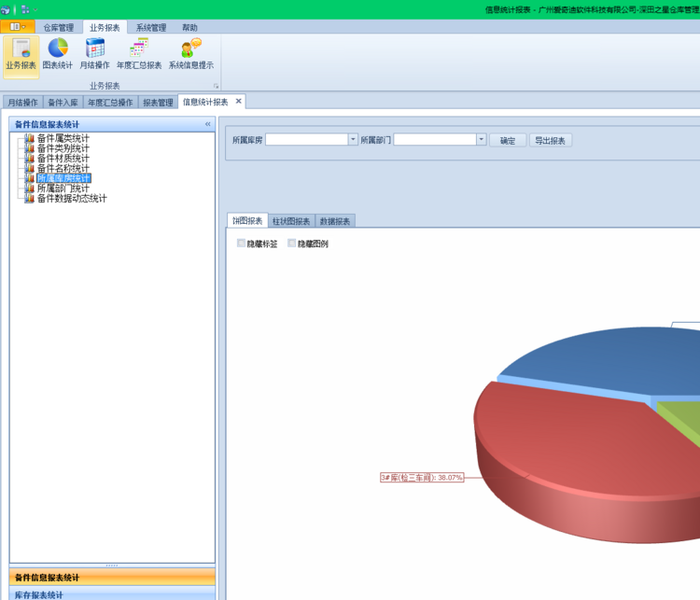Image resolution: width=700 pixels, height=600 pixels.
Task: Collapse the 备件信息报表统计 side panel
Action: point(207,124)
